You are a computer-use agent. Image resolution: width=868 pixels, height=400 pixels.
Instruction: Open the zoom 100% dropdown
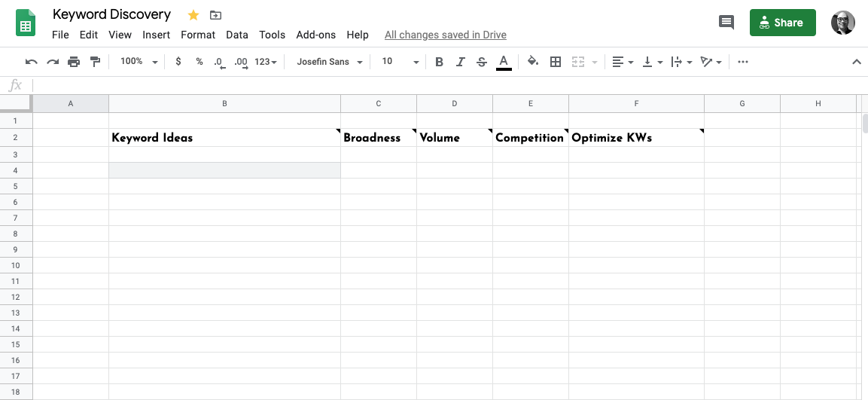139,62
